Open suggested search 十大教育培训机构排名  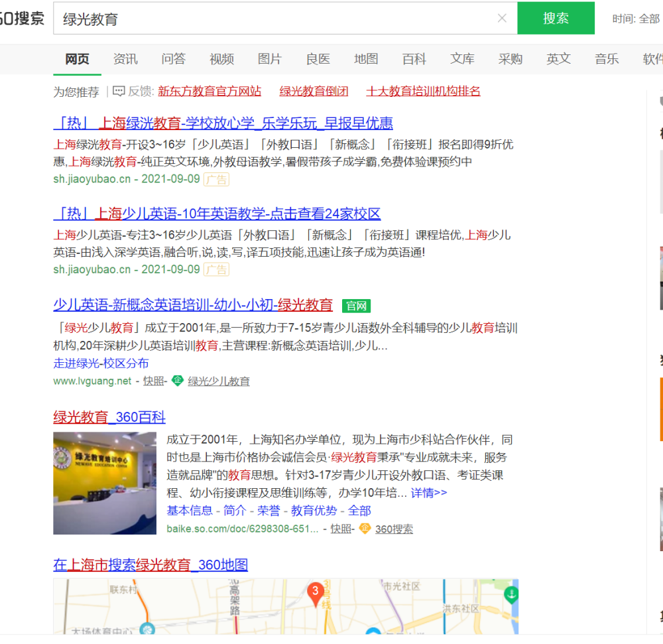tap(423, 91)
